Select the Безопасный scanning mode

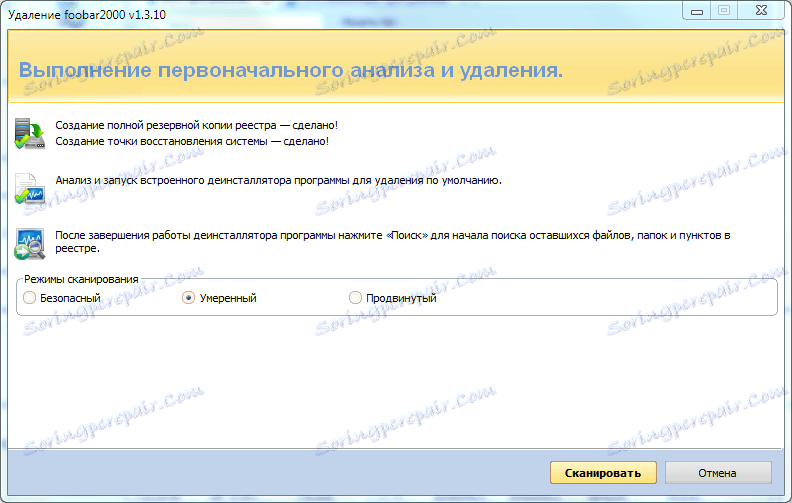(x=29, y=298)
